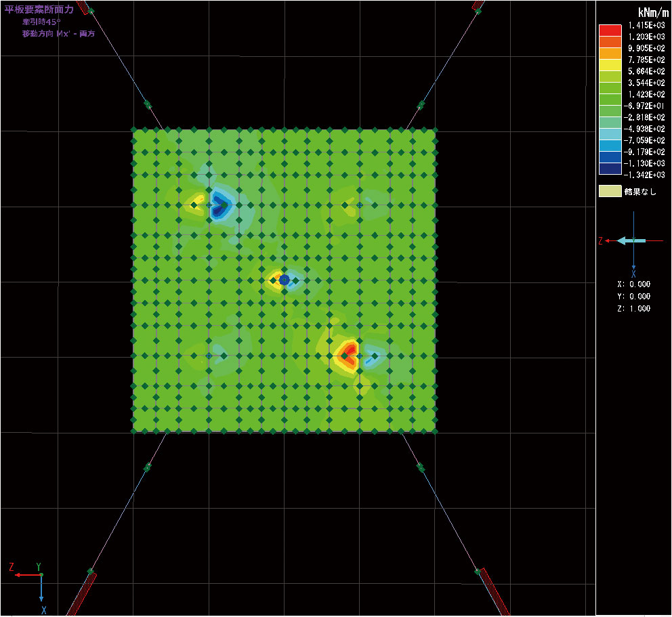This screenshot has height=617, width=672.
Task: Select the green node midway on lower-left mooring line
Action: [147, 467]
